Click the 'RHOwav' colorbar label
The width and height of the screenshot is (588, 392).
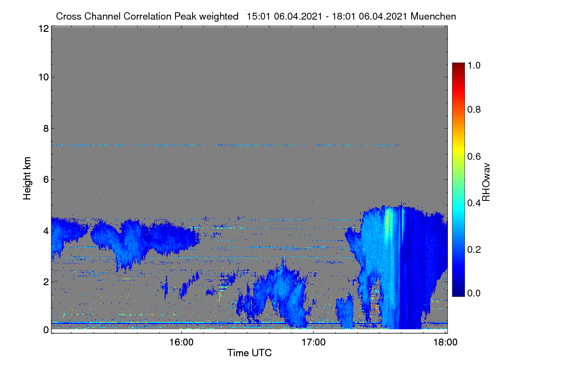tap(486, 182)
